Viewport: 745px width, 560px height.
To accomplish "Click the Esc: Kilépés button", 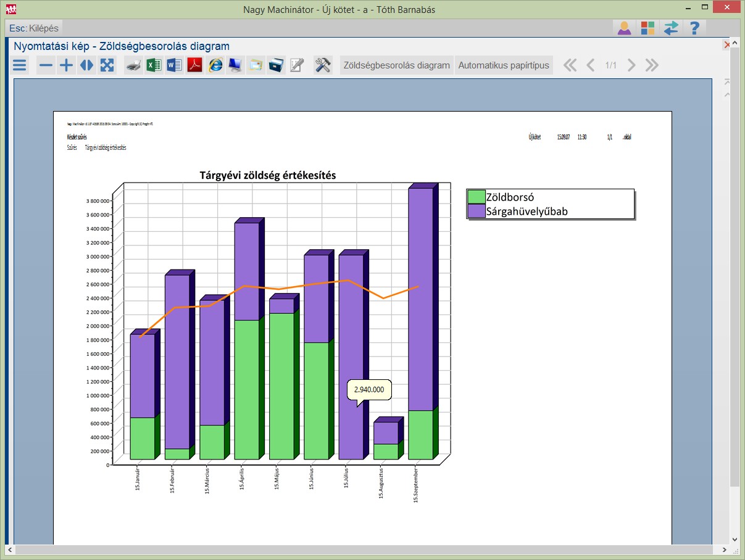I will point(35,28).
